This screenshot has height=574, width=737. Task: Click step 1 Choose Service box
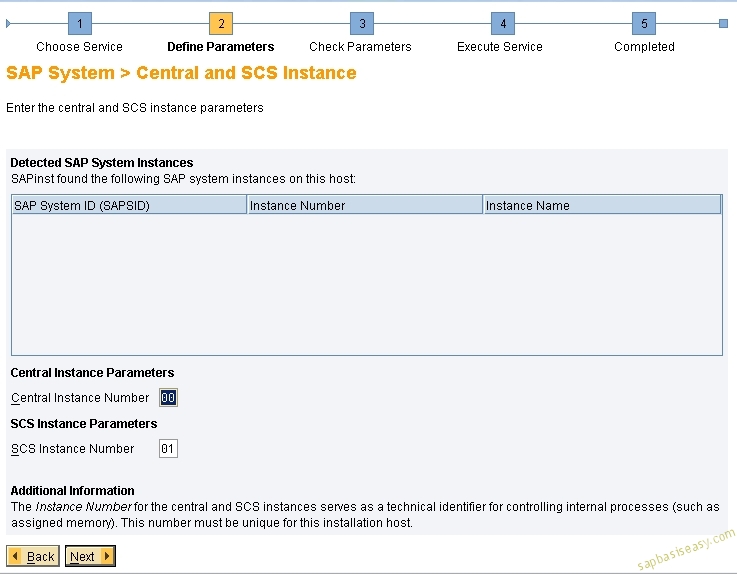point(80,24)
